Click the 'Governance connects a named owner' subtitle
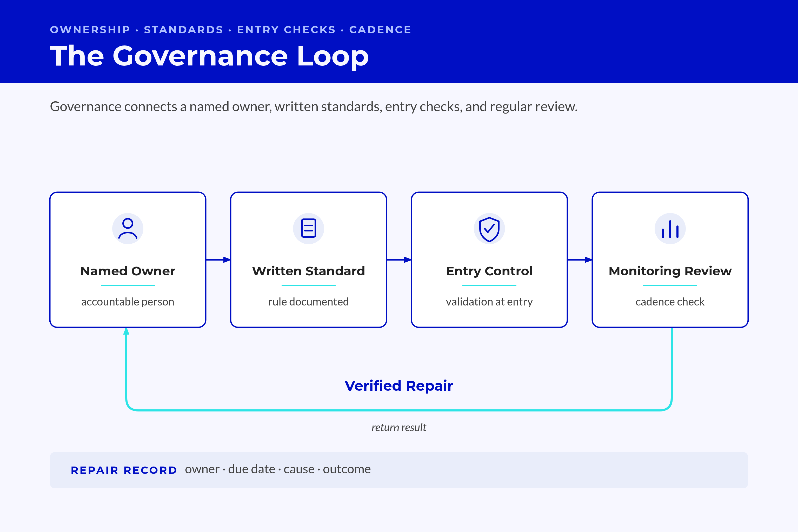 coord(314,107)
